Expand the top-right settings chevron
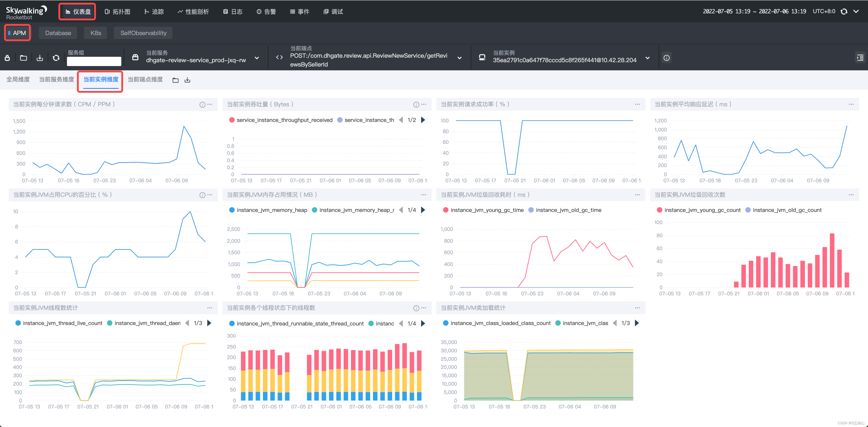 coord(856,12)
